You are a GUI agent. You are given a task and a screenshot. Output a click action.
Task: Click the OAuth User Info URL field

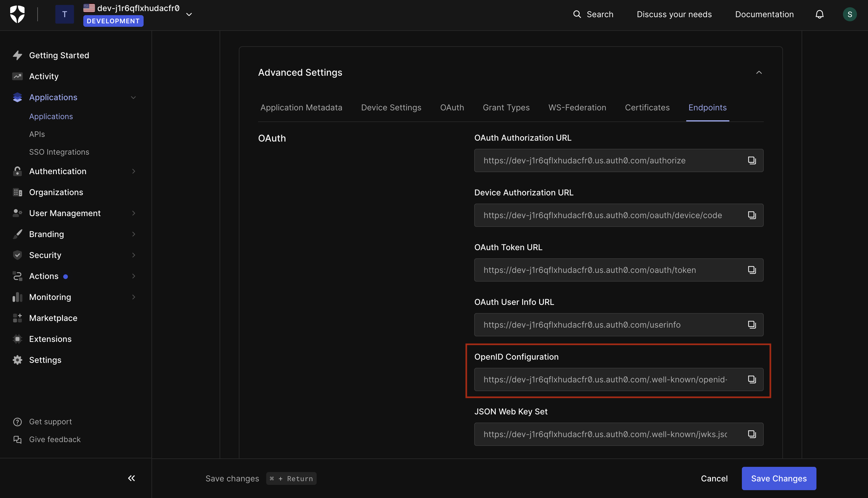619,325
